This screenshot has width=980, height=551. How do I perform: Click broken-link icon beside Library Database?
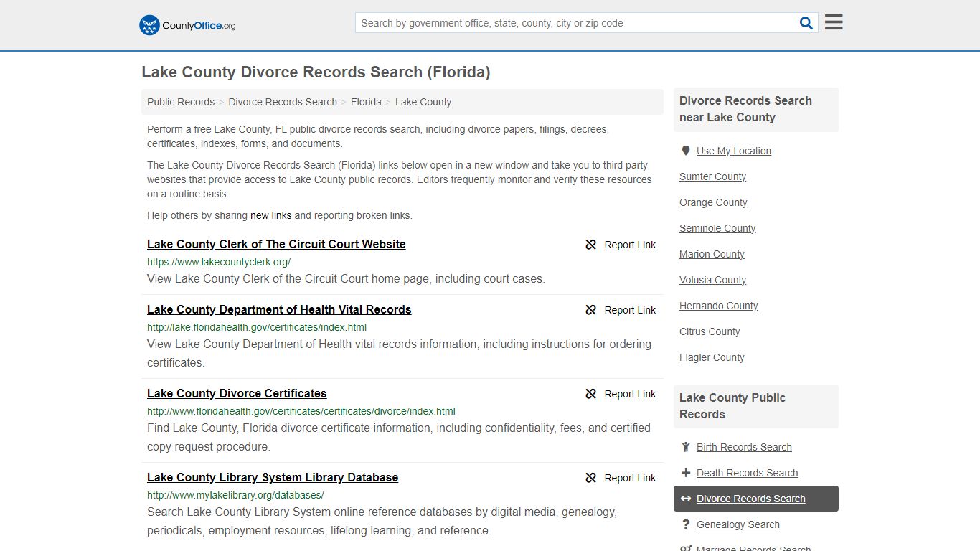click(x=591, y=478)
